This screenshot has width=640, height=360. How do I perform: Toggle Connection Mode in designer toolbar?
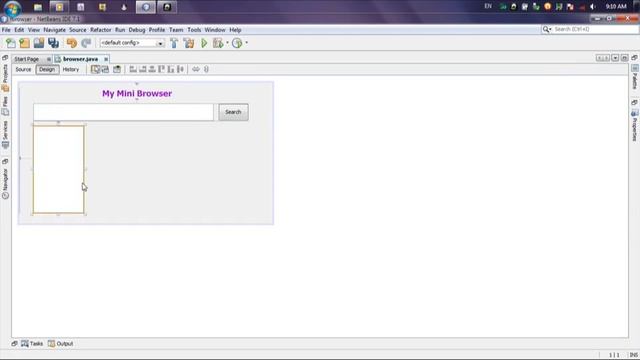point(105,69)
